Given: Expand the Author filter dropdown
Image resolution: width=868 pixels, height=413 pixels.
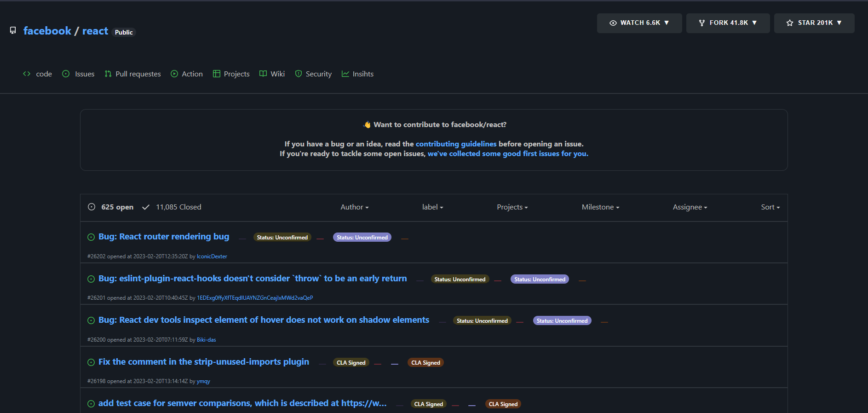Looking at the screenshot, I should click(355, 207).
